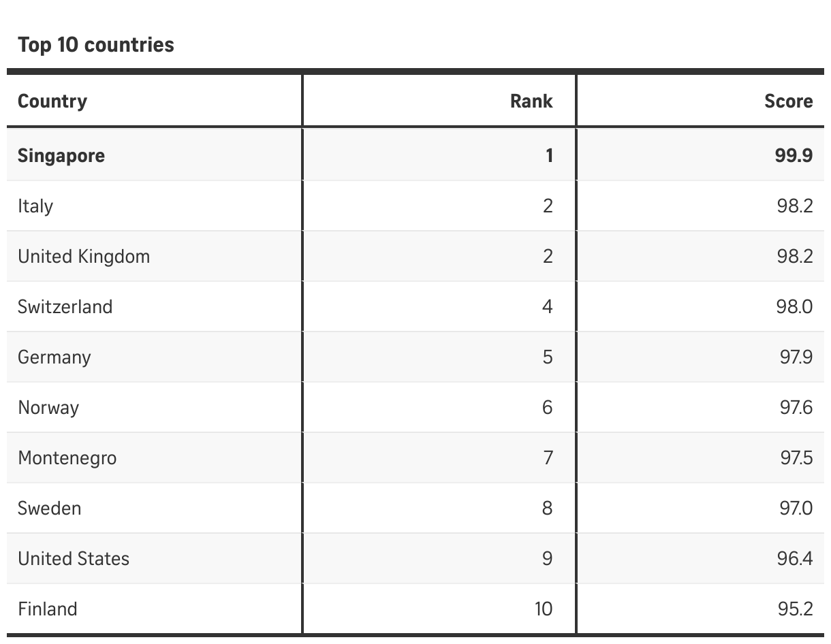Select the score value 95.2
Image resolution: width=831 pixels, height=644 pixels.
pos(795,609)
